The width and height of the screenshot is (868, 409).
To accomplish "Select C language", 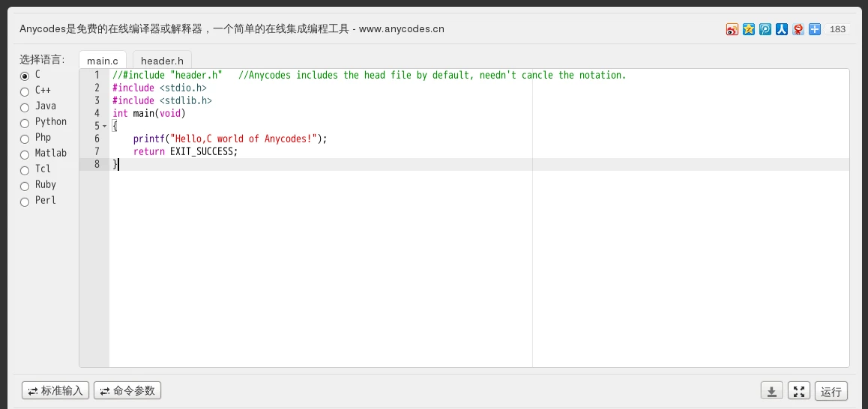I will (x=24, y=76).
